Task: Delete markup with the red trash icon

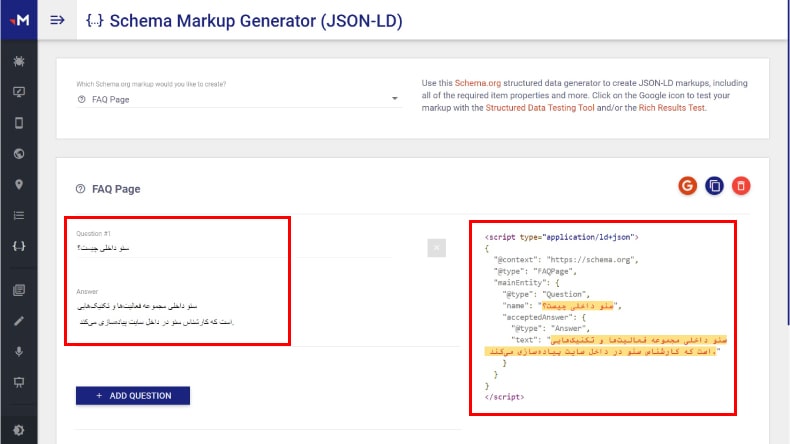Action: [741, 186]
